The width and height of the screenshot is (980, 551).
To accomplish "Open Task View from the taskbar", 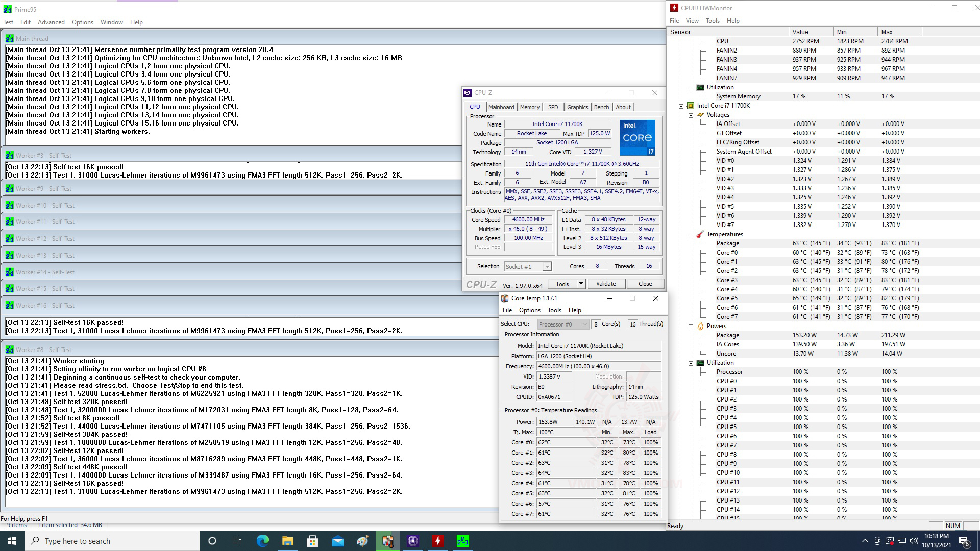I will pyautogui.click(x=236, y=541).
